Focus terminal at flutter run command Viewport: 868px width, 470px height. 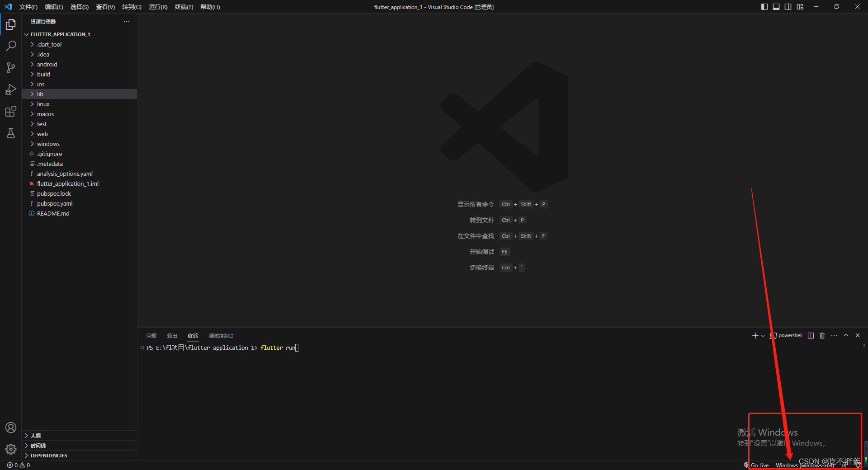point(278,348)
